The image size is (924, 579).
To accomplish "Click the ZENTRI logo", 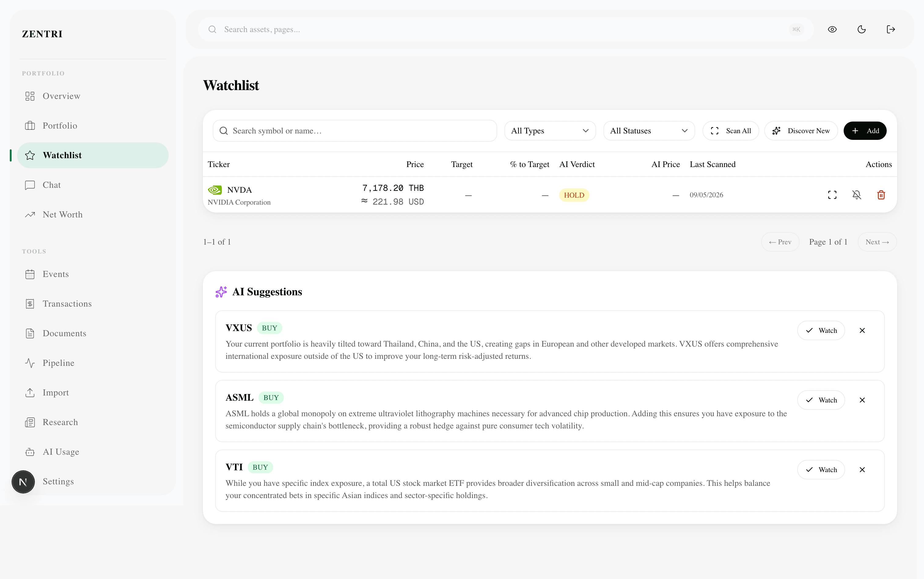I will 42,34.
